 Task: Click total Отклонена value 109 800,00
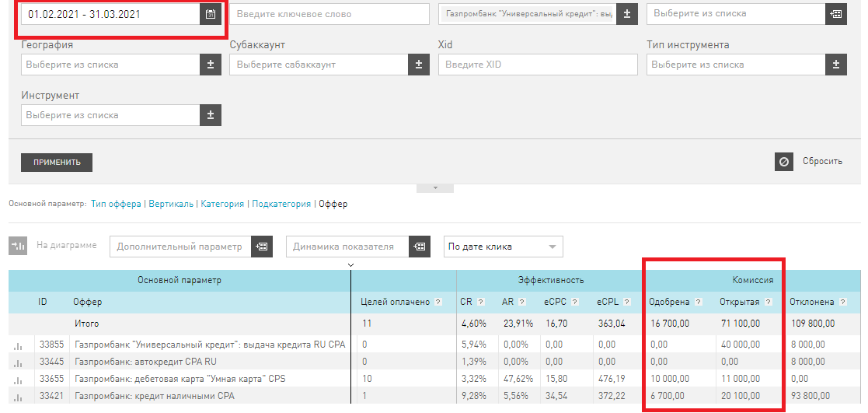[x=812, y=323]
